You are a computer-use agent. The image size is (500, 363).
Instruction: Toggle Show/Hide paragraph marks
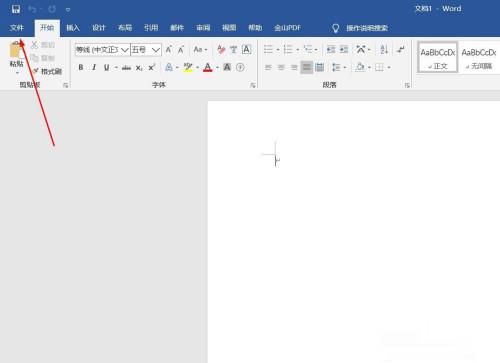pos(401,49)
